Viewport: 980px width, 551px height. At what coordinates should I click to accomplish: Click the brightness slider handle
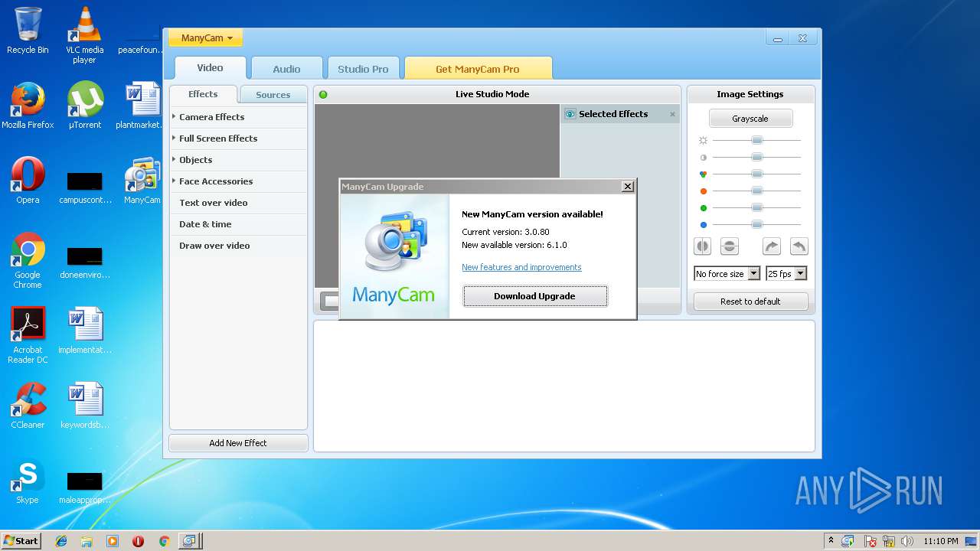[x=756, y=140]
